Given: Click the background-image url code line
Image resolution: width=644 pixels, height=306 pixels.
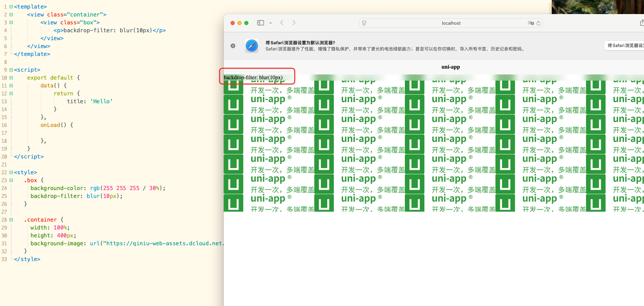Looking at the screenshot, I should (127, 244).
